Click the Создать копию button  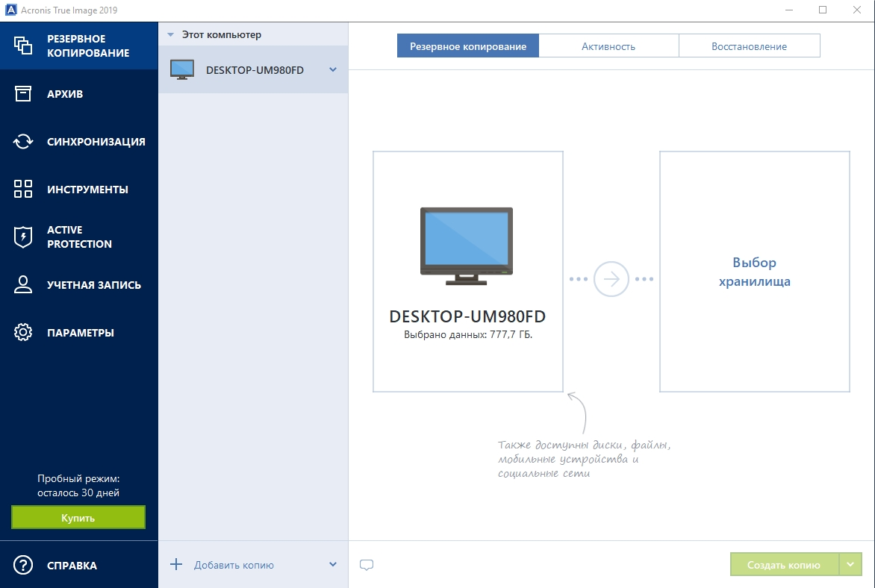[785, 565]
